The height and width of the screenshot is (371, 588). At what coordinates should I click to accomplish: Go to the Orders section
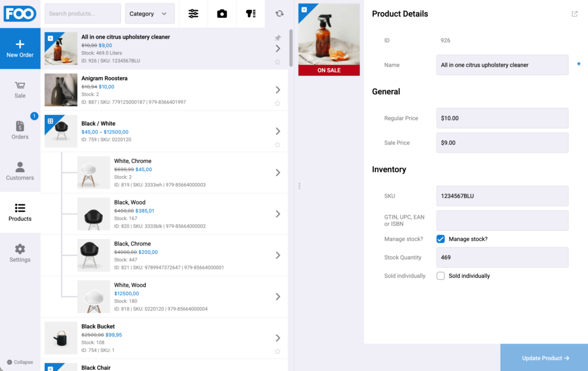pyautogui.click(x=20, y=130)
